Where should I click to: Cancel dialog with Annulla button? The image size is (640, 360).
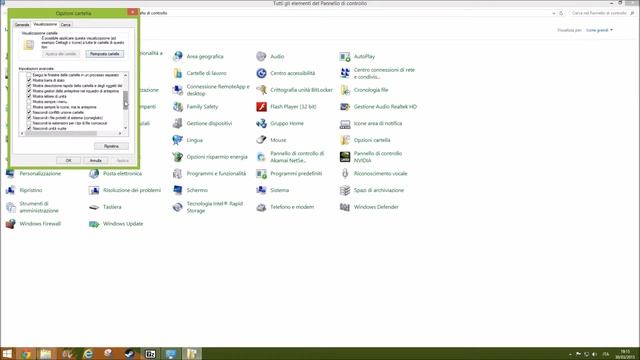tap(96, 160)
